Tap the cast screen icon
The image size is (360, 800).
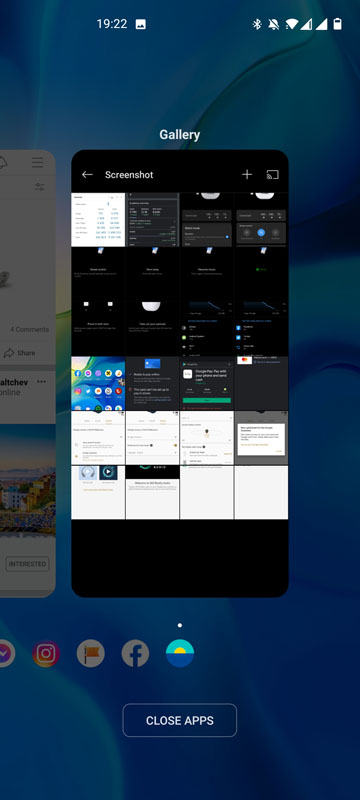pos(273,174)
